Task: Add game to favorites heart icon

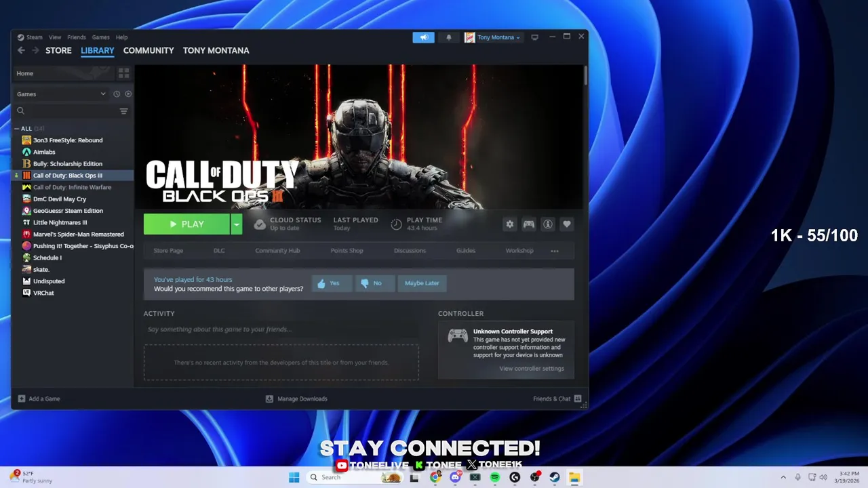Action: [567, 224]
